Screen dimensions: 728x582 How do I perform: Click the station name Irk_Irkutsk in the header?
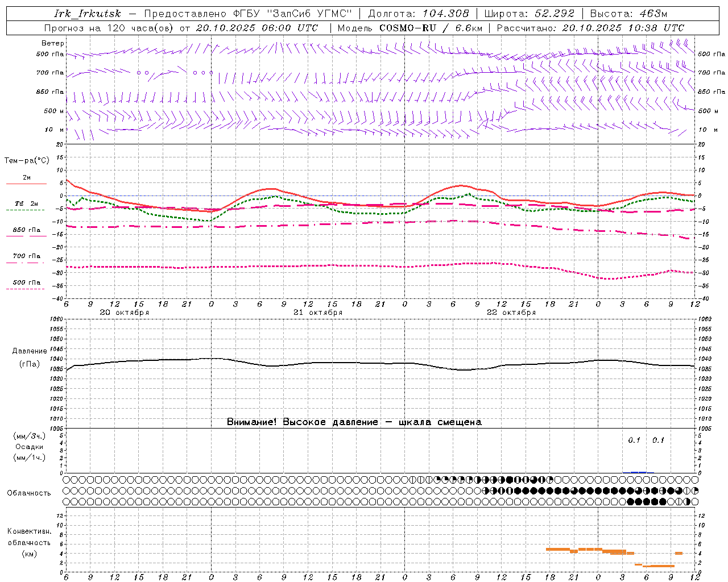click(x=88, y=14)
